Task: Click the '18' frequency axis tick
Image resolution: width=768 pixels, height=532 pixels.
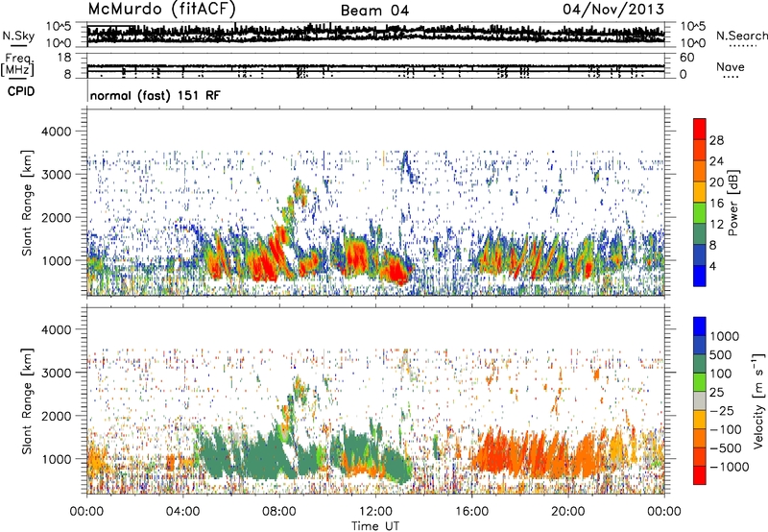Action: pyautogui.click(x=64, y=58)
